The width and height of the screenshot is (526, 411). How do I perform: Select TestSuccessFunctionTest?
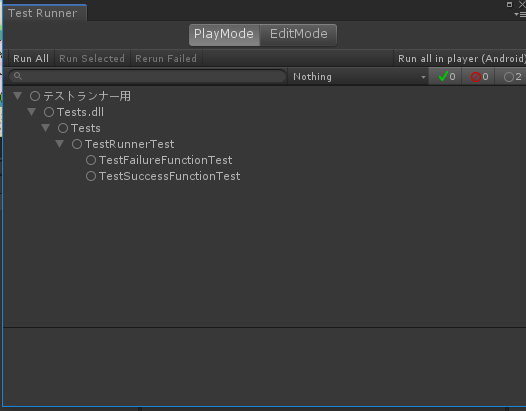(x=169, y=176)
